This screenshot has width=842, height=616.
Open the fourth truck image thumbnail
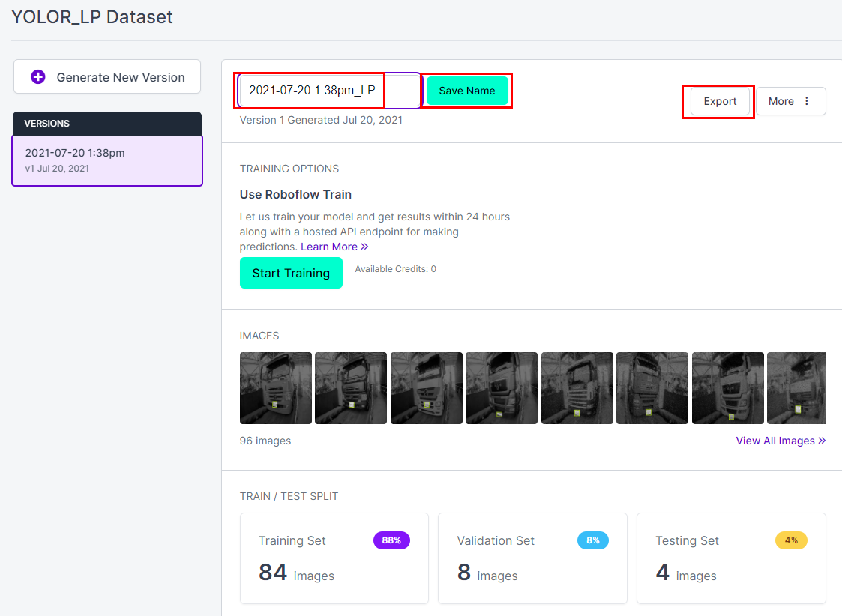click(x=502, y=388)
